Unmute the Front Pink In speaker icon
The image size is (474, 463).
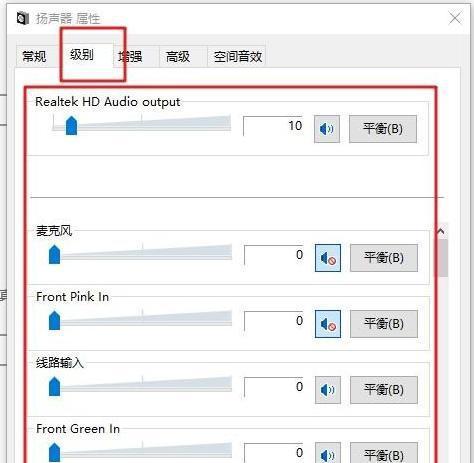[328, 324]
